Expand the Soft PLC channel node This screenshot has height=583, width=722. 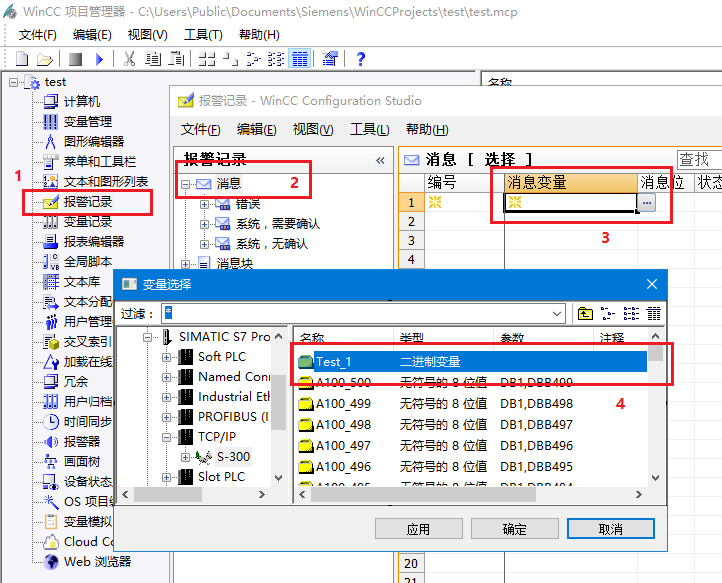coord(166,357)
